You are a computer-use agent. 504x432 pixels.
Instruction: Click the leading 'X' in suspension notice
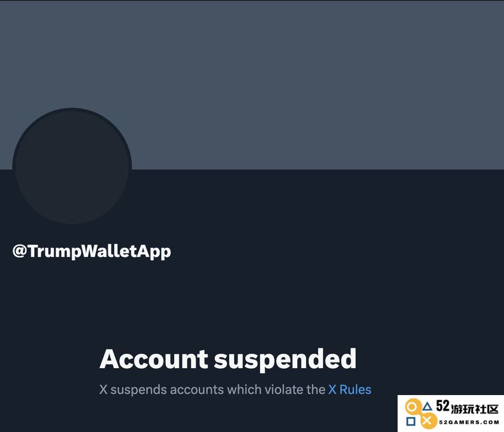(x=103, y=389)
